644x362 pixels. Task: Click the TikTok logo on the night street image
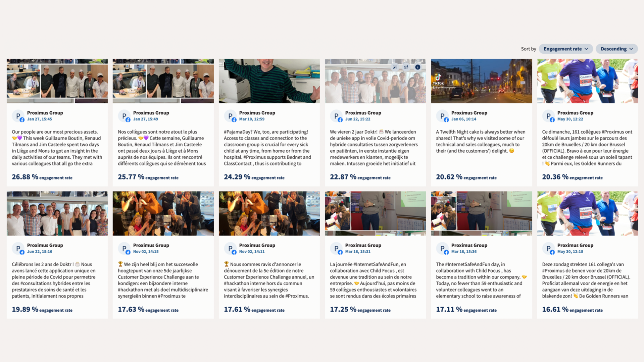pos(438,79)
